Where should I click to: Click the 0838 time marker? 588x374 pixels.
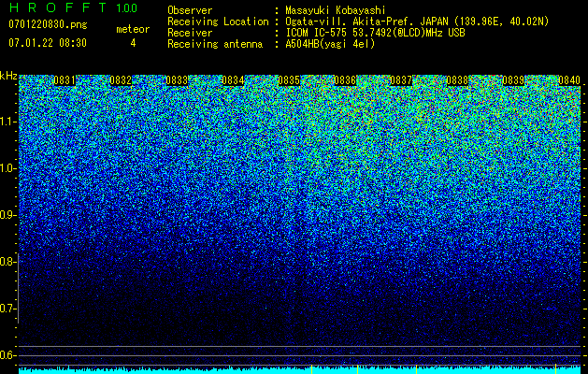click(x=457, y=80)
